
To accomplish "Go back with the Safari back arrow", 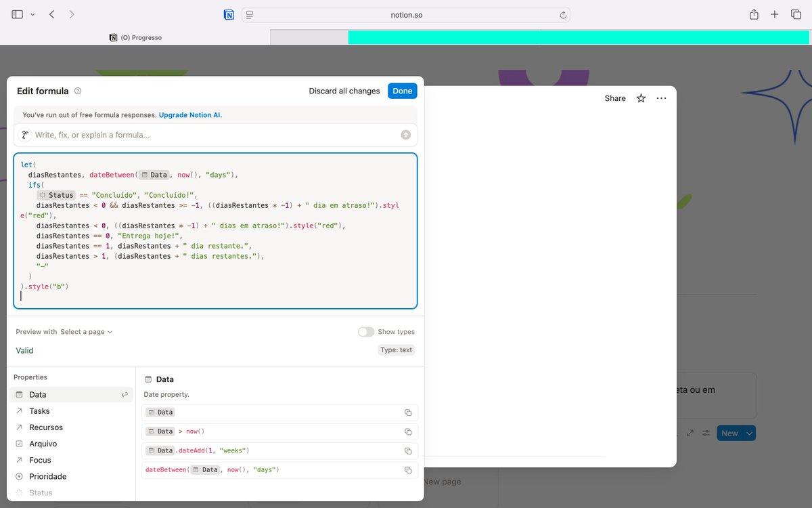I will (x=51, y=14).
